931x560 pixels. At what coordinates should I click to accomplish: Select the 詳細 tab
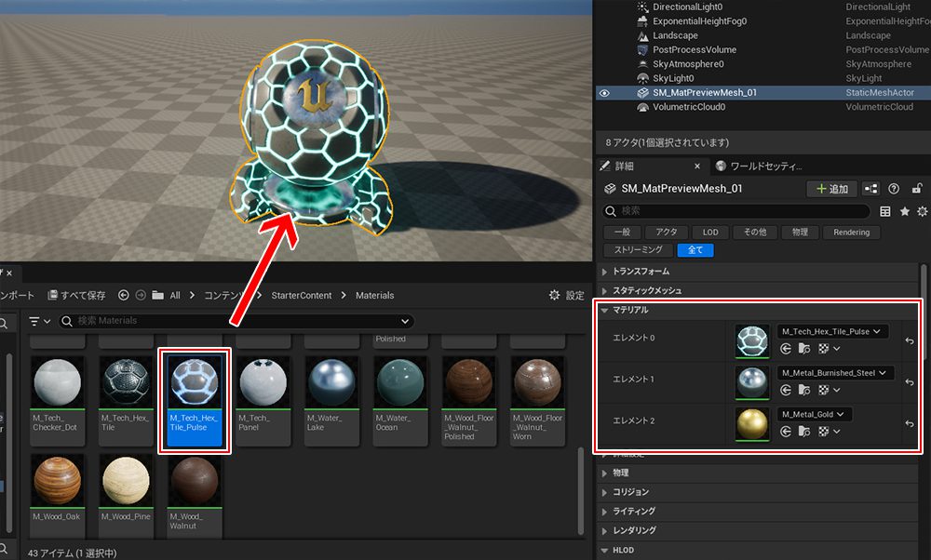pyautogui.click(x=624, y=166)
